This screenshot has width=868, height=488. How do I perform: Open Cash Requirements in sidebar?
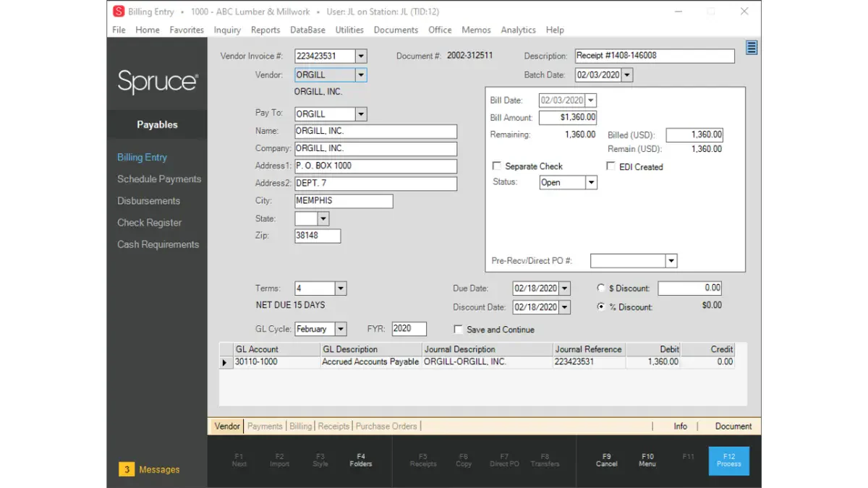pos(158,244)
